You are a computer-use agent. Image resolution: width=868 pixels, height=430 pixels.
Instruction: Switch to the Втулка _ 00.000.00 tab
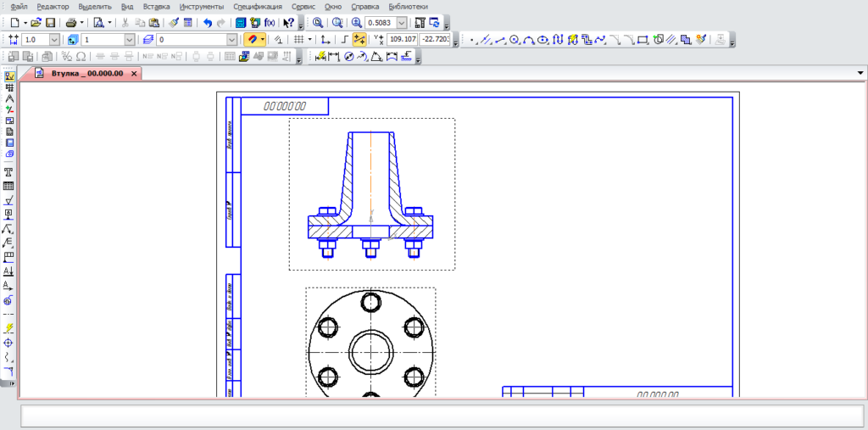click(x=86, y=74)
